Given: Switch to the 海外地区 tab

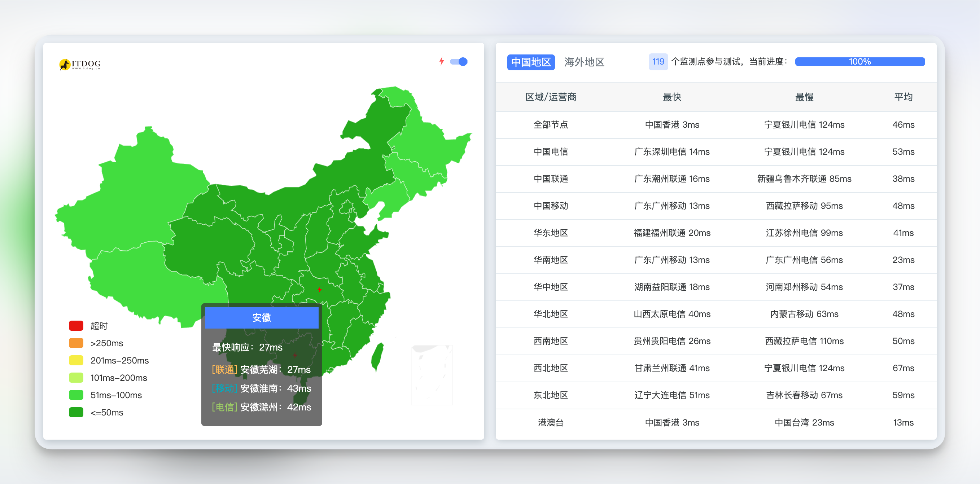Looking at the screenshot, I should click(584, 62).
